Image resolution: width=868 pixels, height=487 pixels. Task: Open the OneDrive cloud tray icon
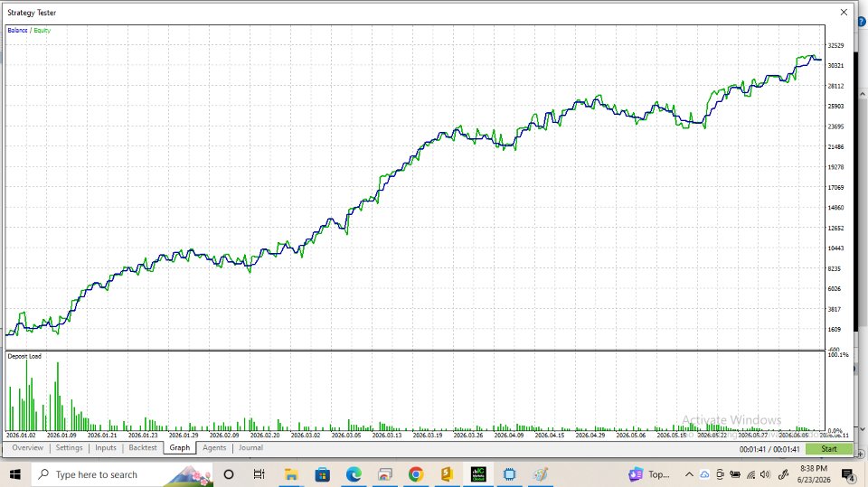click(704, 474)
